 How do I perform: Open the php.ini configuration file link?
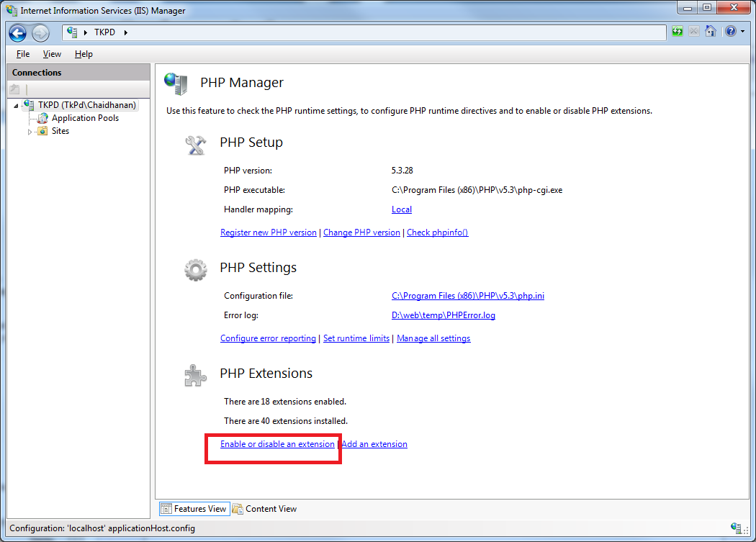(x=468, y=296)
